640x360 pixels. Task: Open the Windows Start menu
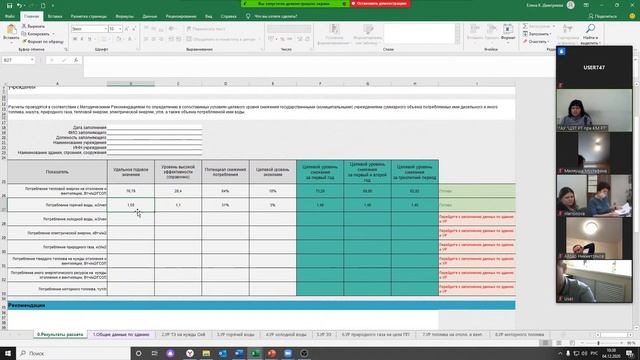8,353
